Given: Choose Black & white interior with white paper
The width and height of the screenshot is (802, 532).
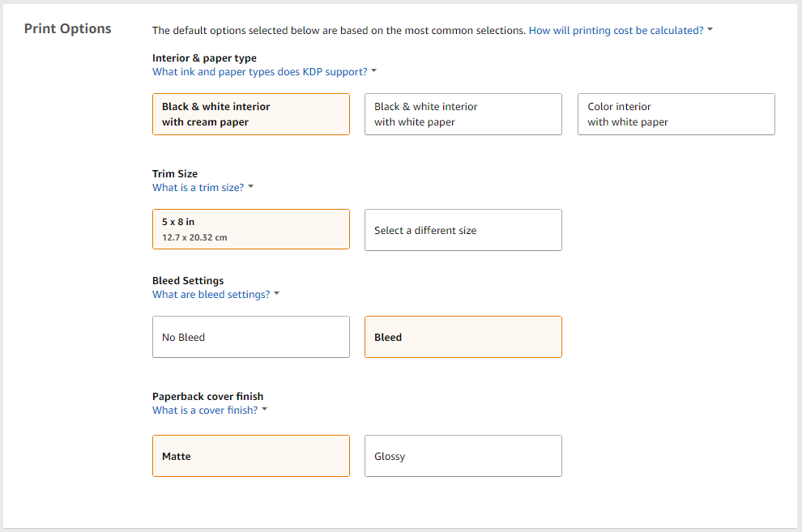Looking at the screenshot, I should [463, 114].
